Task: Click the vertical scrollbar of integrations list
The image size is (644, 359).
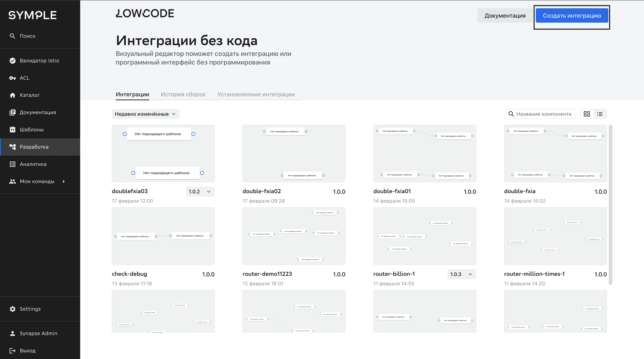Action: point(610,205)
